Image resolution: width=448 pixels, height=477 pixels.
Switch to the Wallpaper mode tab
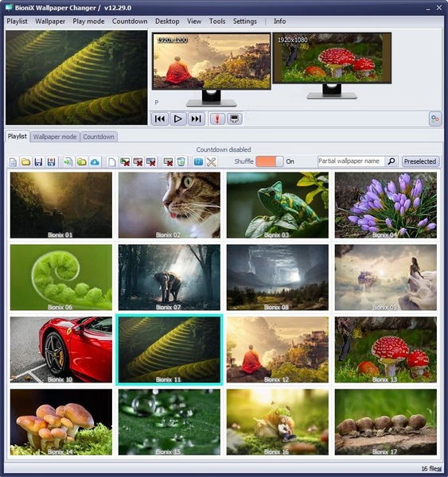[x=55, y=137]
